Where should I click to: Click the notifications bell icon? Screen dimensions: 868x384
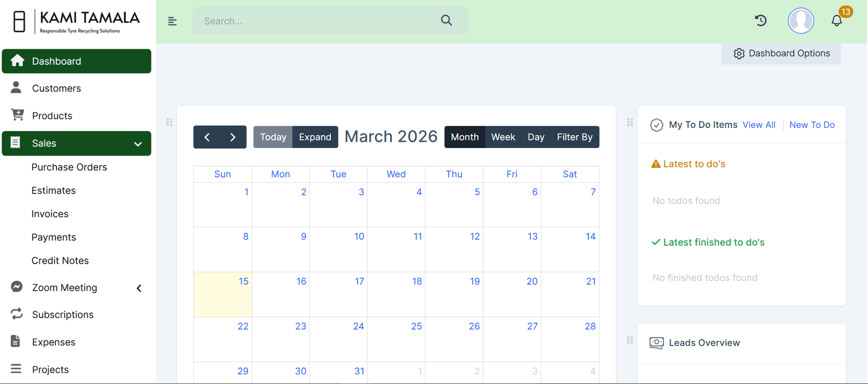[837, 21]
